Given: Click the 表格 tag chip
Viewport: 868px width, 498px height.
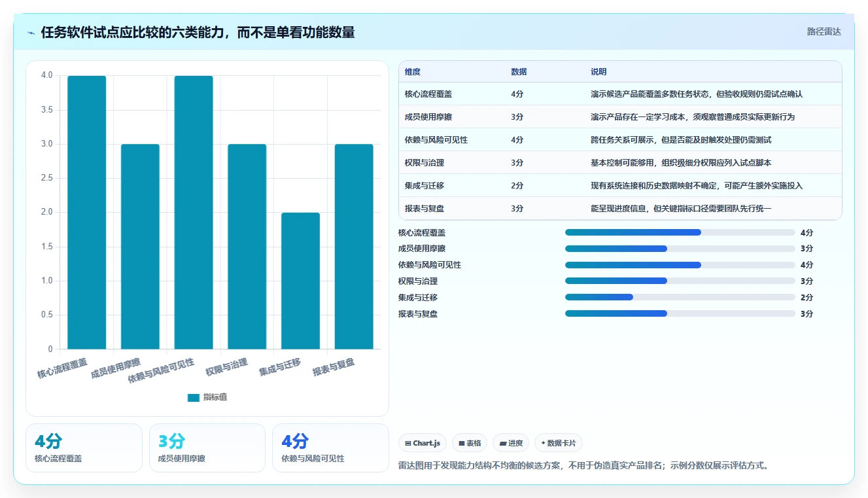Looking at the screenshot, I should (470, 443).
